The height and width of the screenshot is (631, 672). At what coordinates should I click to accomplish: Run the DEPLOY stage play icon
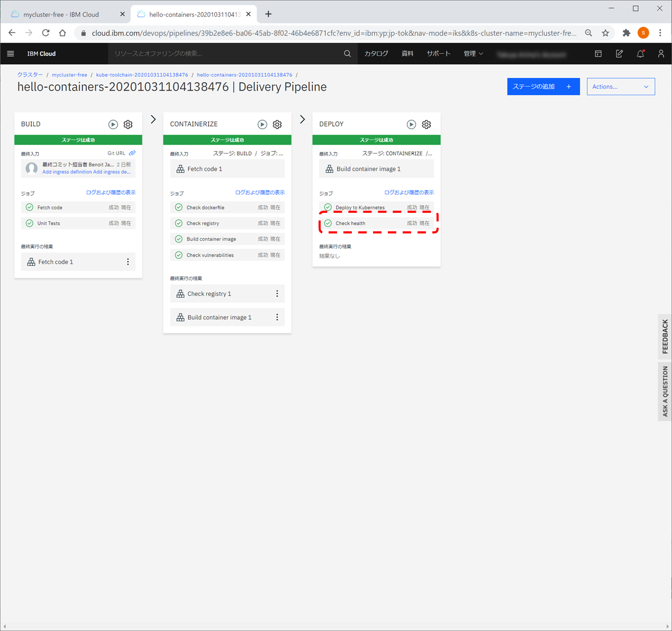(x=411, y=124)
